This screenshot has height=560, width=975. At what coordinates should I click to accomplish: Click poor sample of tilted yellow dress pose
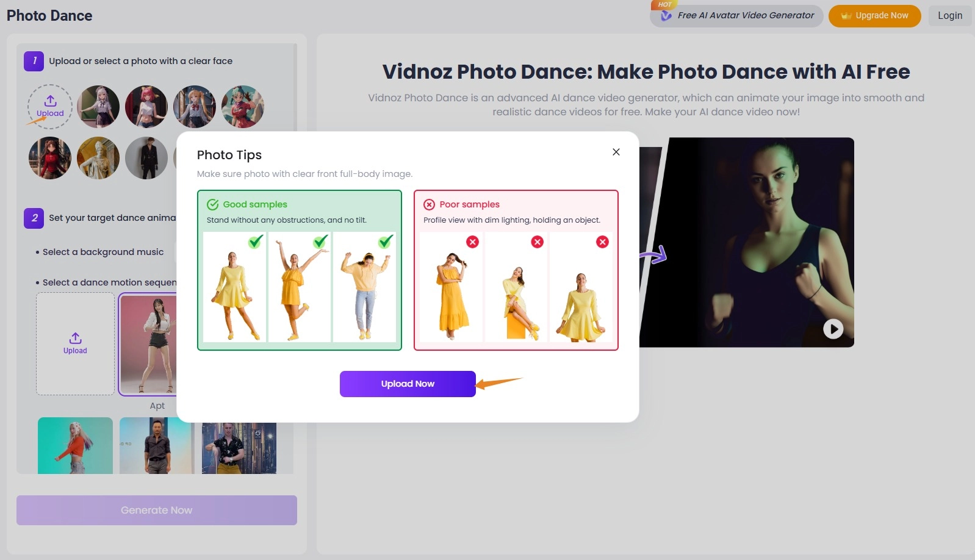click(581, 287)
